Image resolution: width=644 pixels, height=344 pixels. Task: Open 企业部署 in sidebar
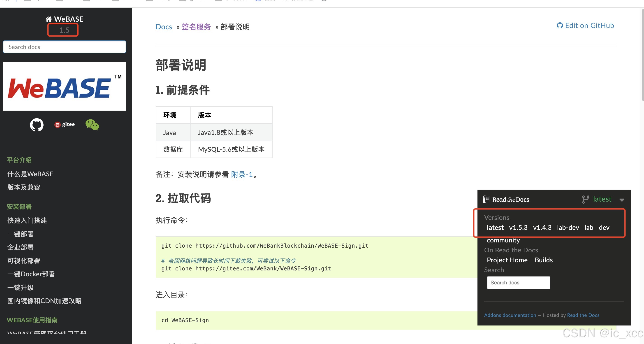pyautogui.click(x=20, y=247)
